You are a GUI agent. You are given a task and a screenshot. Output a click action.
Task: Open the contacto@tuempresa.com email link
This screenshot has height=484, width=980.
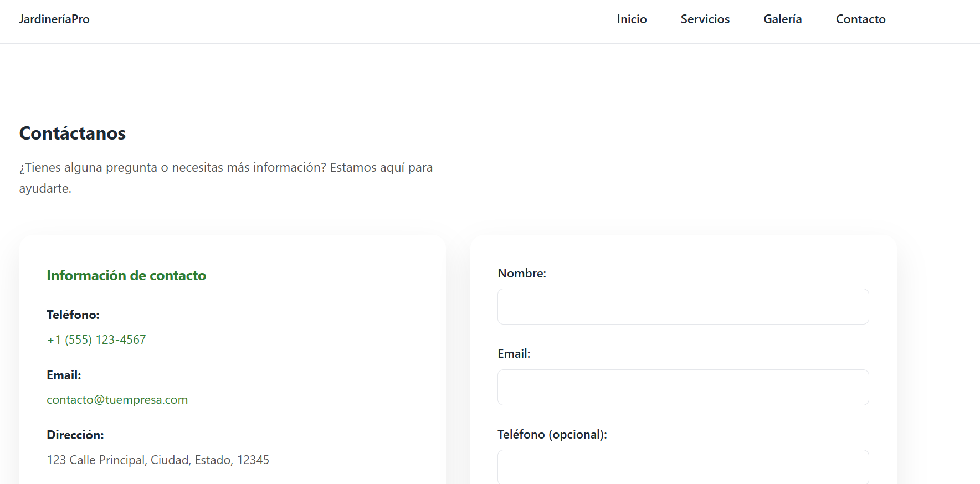(x=117, y=400)
